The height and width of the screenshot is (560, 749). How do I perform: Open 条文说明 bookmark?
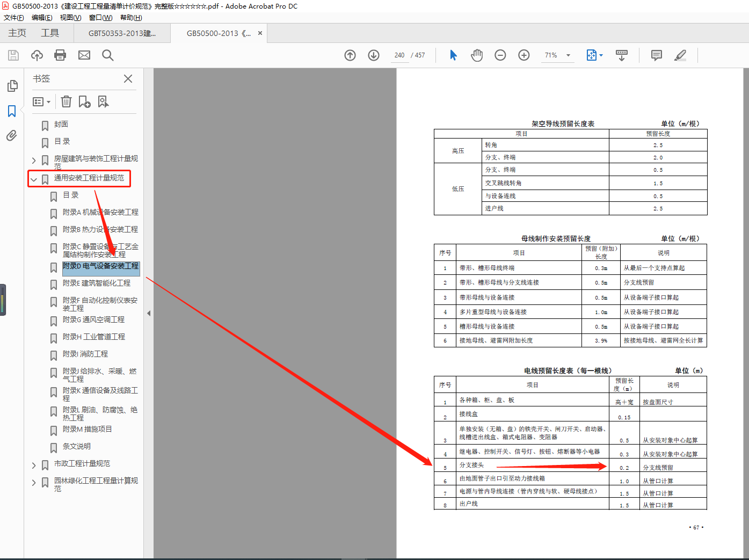coord(77,446)
